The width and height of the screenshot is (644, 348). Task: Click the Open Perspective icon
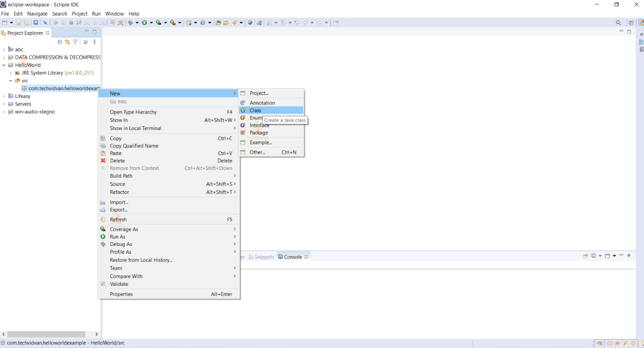[x=631, y=23]
